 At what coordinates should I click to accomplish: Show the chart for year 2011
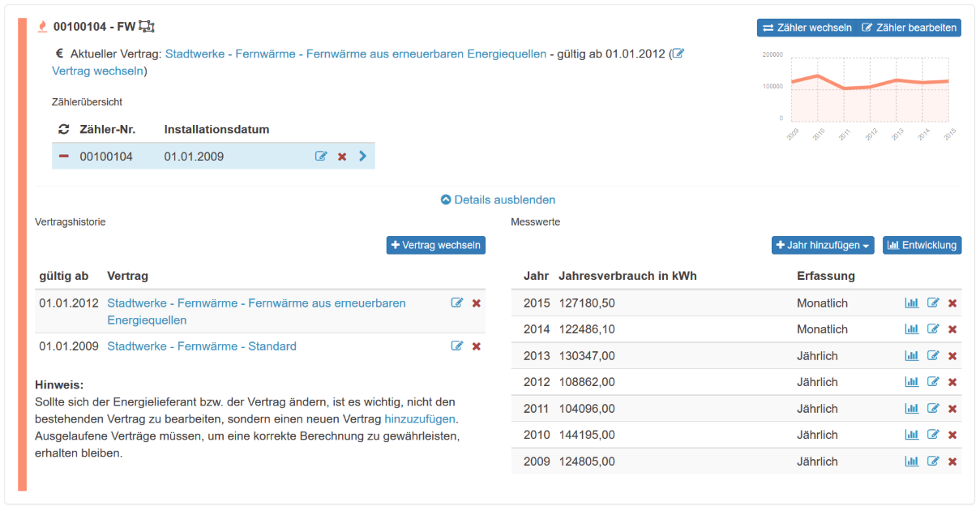point(912,409)
